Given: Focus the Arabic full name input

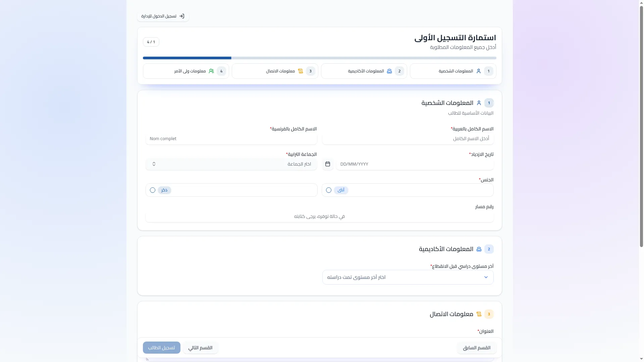Looking at the screenshot, I should point(408,139).
